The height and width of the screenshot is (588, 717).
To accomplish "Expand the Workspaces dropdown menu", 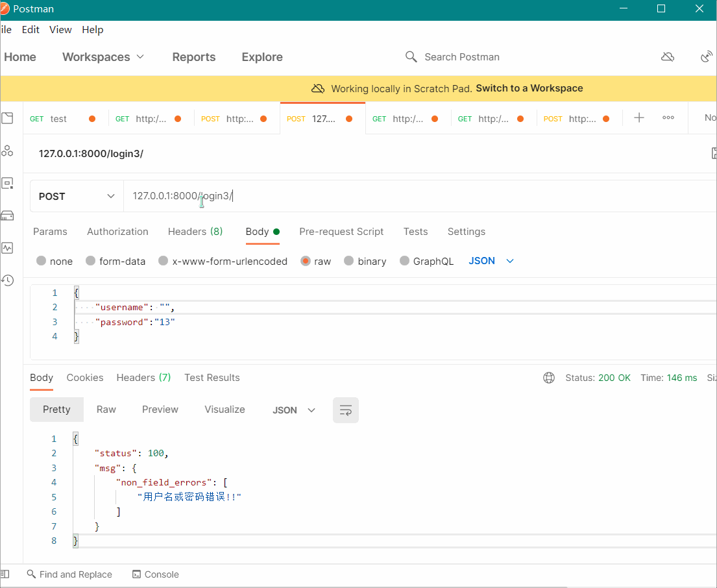I will point(103,57).
